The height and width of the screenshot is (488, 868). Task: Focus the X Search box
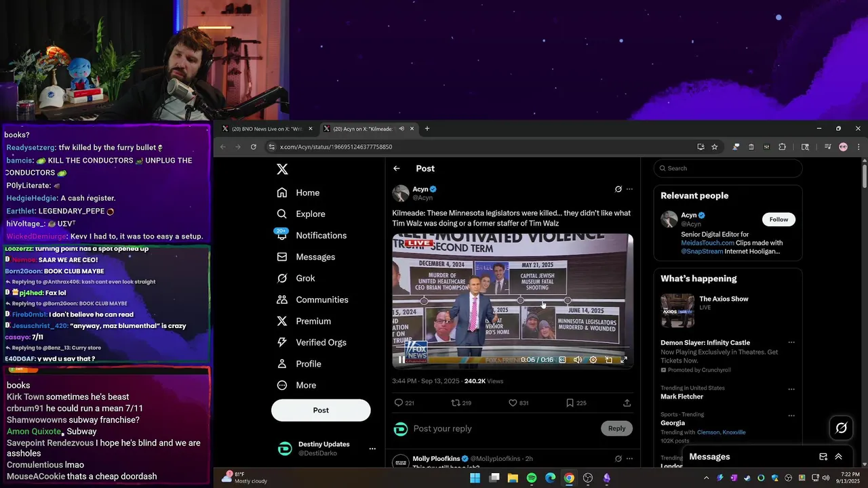click(x=728, y=168)
